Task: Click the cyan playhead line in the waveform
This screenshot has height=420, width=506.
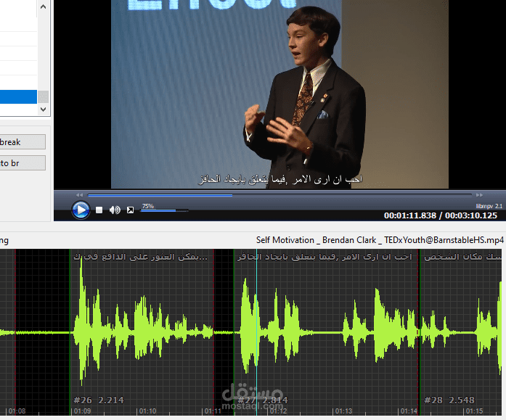Action: (x=256, y=332)
